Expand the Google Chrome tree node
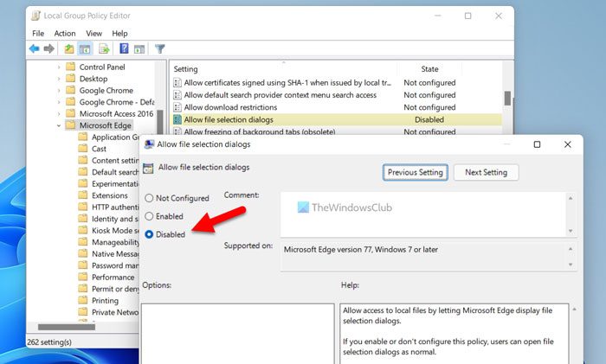The width and height of the screenshot is (606, 364). (x=59, y=90)
